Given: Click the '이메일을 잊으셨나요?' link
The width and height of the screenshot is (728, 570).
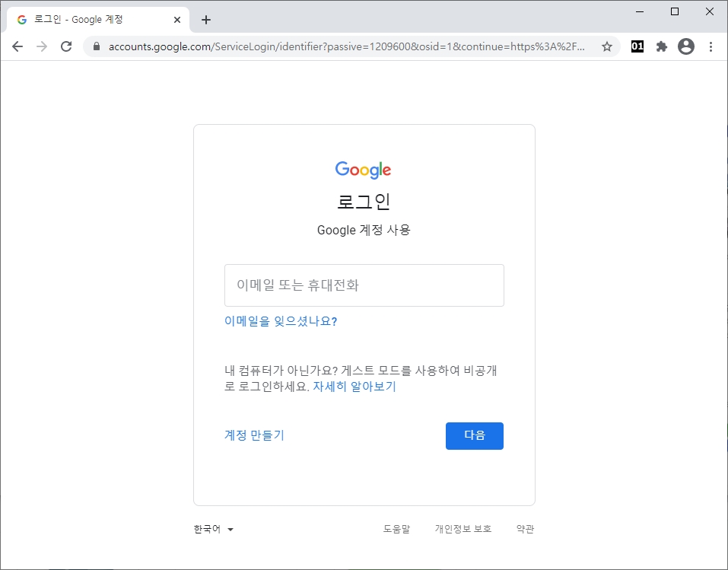Looking at the screenshot, I should (x=281, y=321).
